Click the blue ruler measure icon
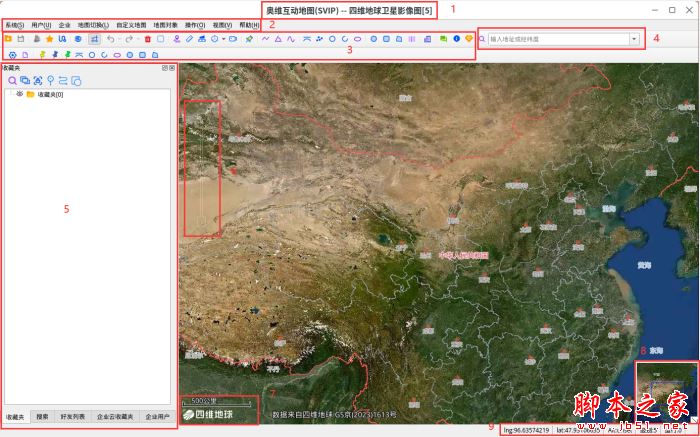Screen dimensions: 700x437 click(189, 39)
